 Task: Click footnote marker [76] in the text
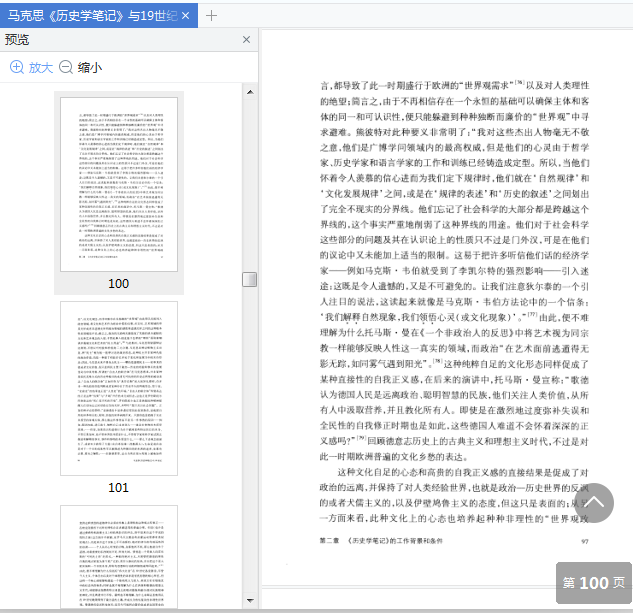click(520, 83)
